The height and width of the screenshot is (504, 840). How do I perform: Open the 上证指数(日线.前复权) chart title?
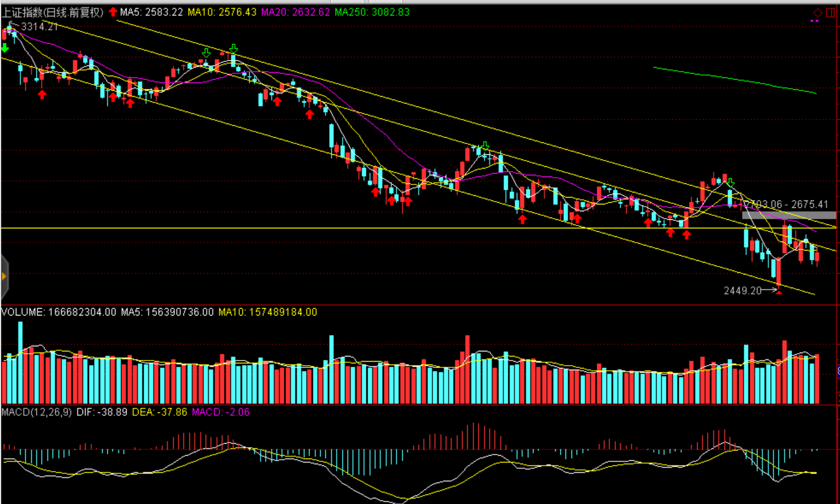coord(52,12)
